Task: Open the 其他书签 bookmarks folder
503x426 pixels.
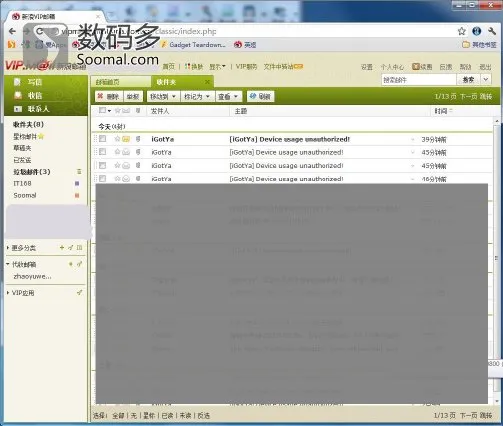Action: pyautogui.click(x=479, y=44)
